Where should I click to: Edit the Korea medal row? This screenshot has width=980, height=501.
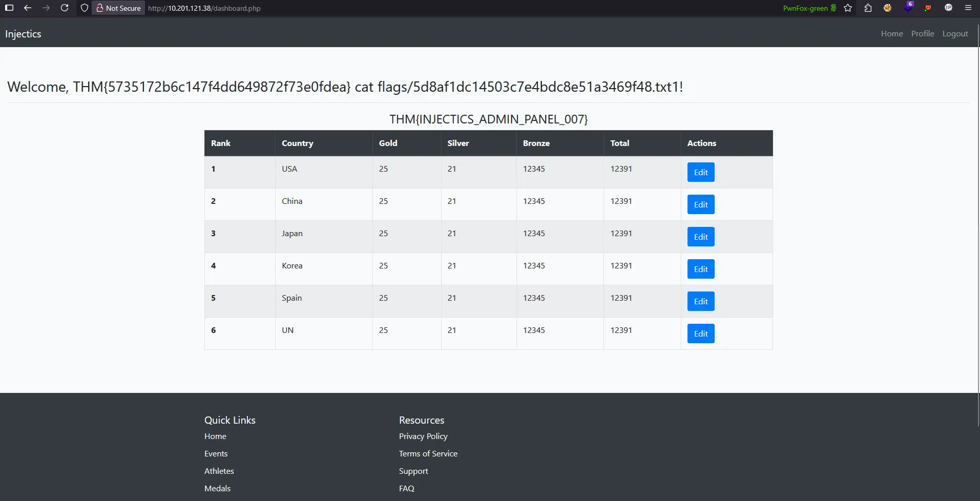[x=701, y=269]
